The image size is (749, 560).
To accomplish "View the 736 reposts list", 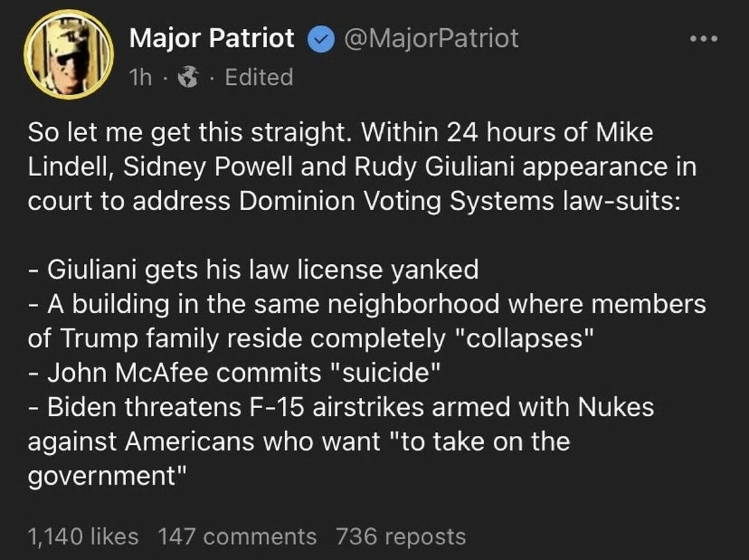I will tap(400, 536).
